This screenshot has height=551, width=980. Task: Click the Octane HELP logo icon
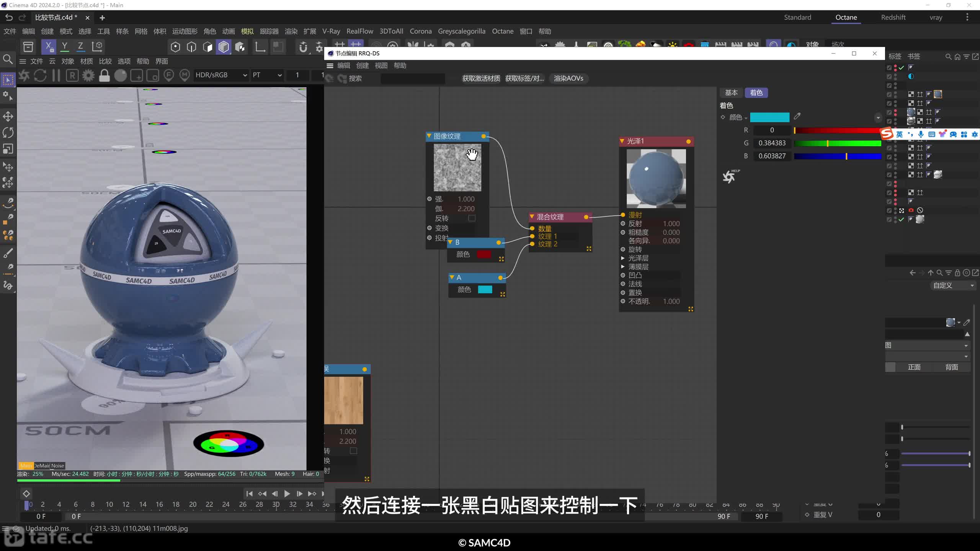(731, 176)
